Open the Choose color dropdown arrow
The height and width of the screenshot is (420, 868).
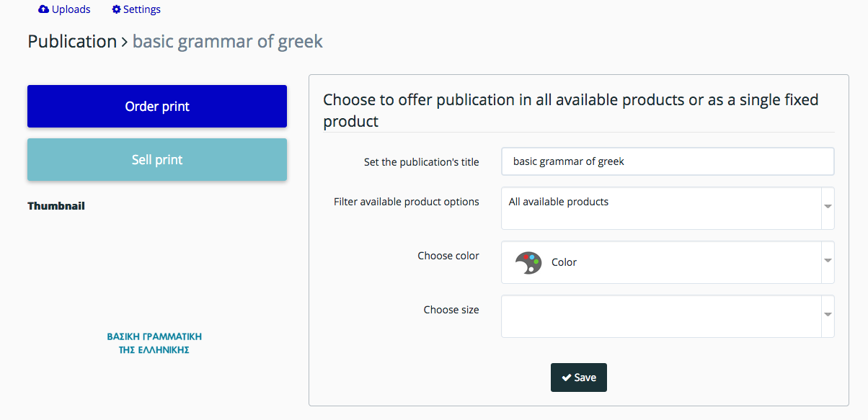828,261
